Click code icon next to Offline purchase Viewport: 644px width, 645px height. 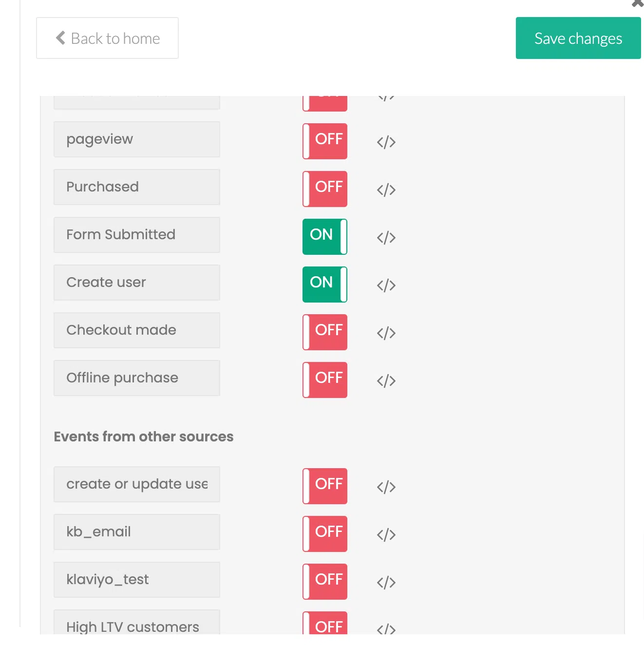click(x=386, y=381)
